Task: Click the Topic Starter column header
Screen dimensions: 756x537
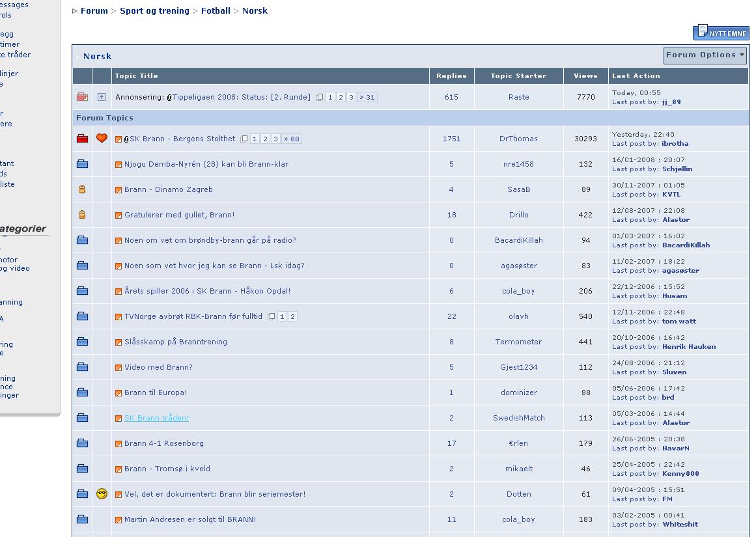Action: pos(518,76)
